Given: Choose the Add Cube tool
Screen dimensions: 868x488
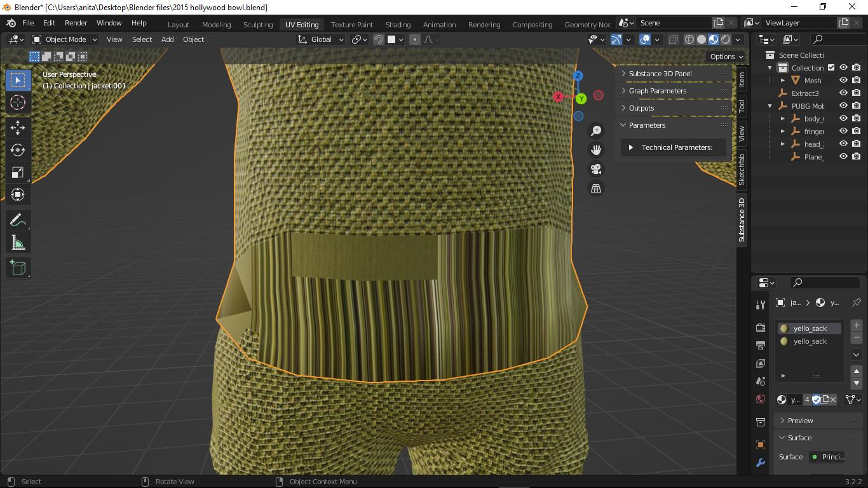Looking at the screenshot, I should [18, 268].
